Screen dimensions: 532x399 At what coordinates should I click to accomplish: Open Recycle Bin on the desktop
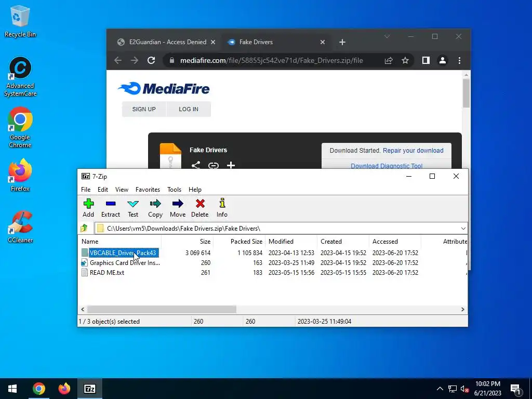point(20,21)
